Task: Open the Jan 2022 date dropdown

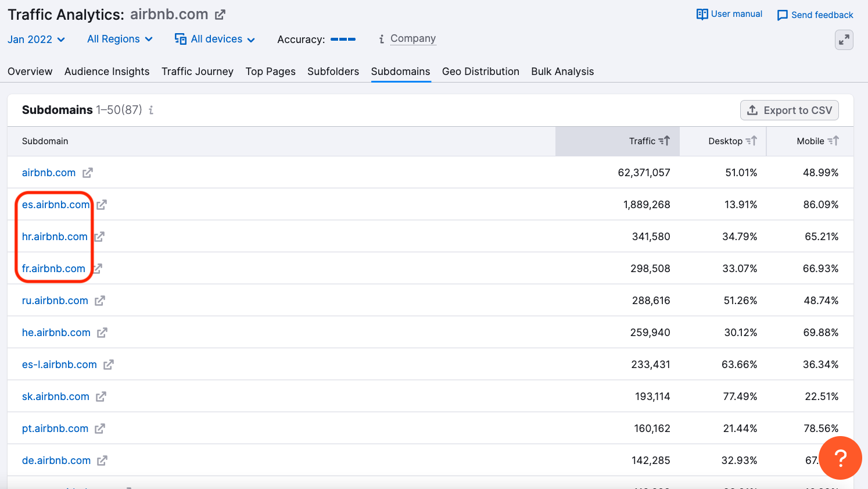Action: pyautogui.click(x=36, y=40)
